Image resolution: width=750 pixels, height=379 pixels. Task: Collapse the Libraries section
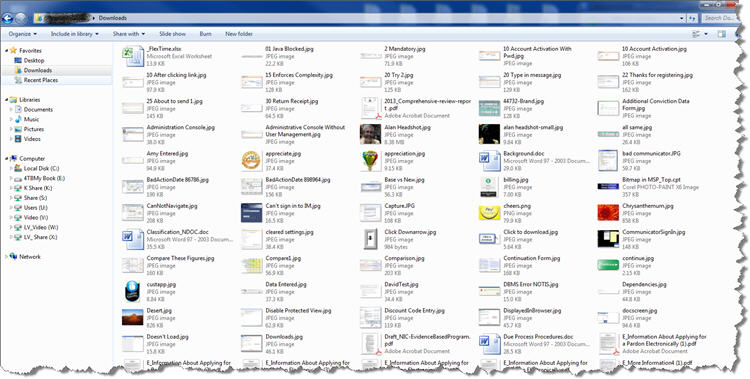pyautogui.click(x=6, y=100)
